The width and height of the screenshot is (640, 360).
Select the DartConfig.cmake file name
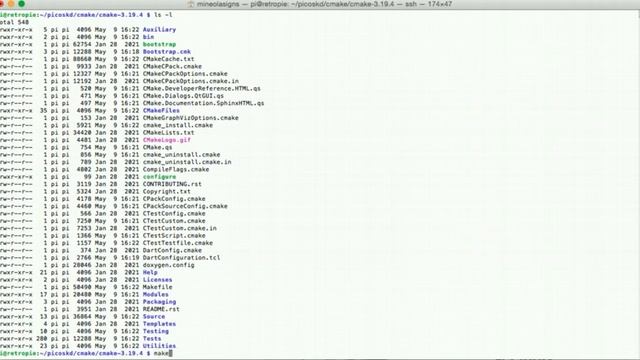coord(172,250)
